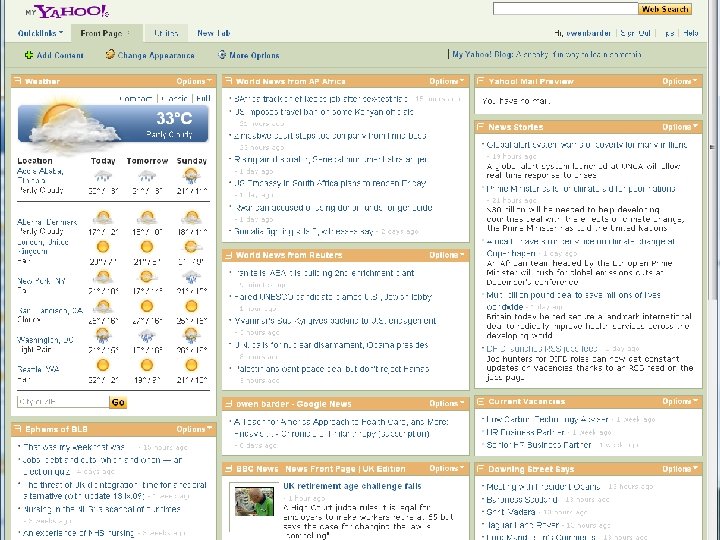The height and width of the screenshot is (540, 720).
Task: Open 'HR Business Partner' vacancy link
Action: 525,432
